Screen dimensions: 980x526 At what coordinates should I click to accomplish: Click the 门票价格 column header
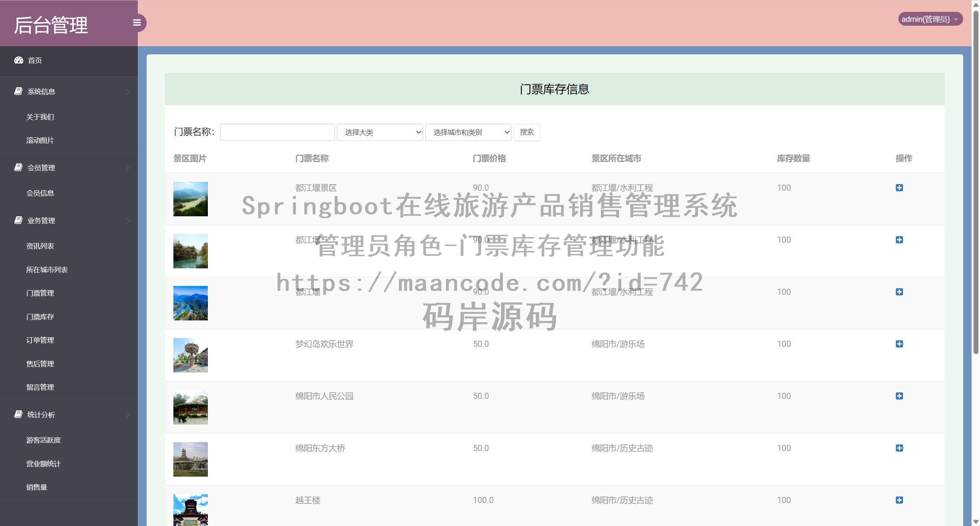coord(489,158)
